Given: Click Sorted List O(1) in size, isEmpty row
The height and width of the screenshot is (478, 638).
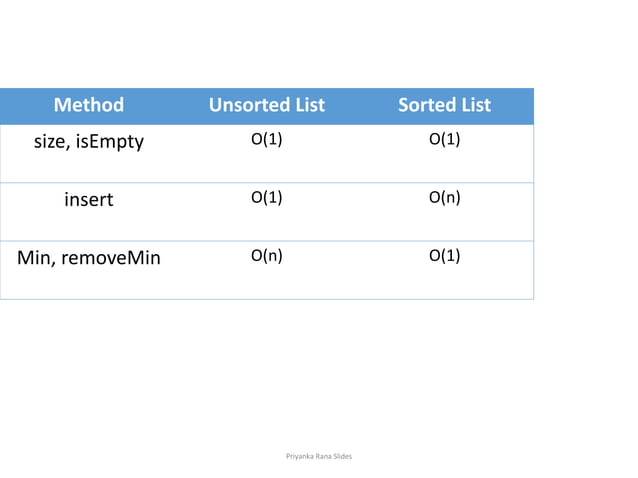Looking at the screenshot, I should (444, 140).
